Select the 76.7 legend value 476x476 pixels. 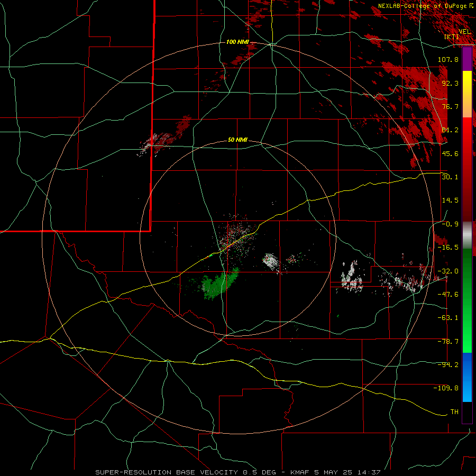point(450,106)
